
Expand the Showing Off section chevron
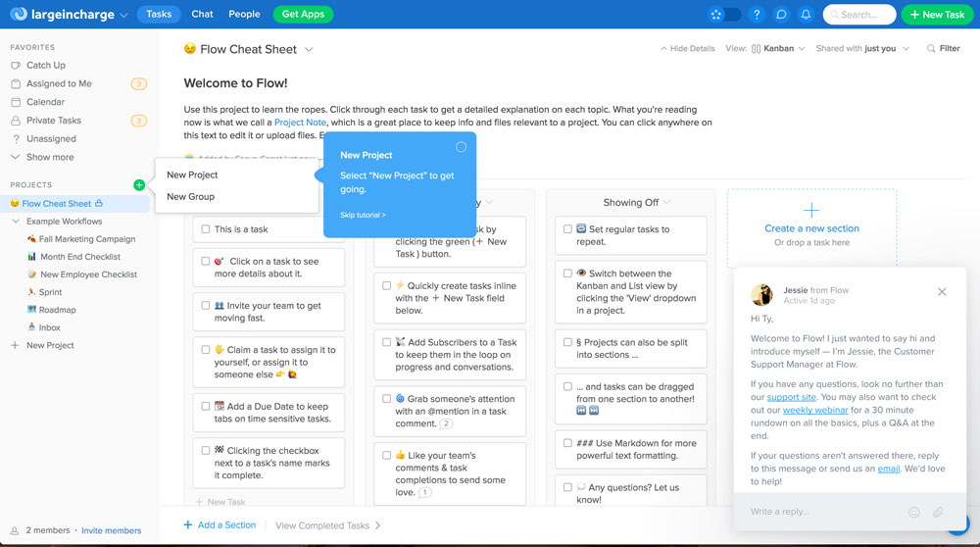pyautogui.click(x=666, y=202)
